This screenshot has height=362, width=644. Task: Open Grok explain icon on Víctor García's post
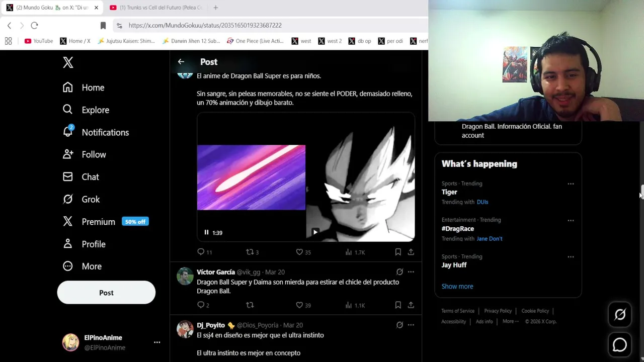coord(399,272)
